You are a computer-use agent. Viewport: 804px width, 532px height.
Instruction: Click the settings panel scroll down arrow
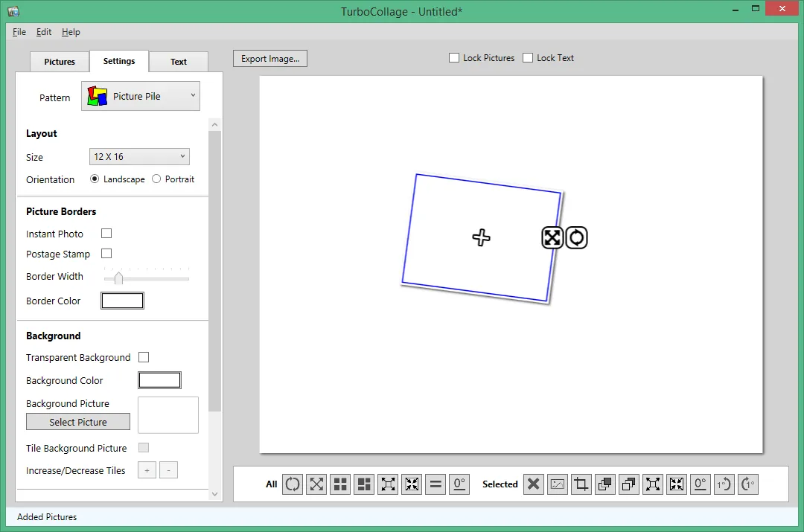tap(215, 494)
